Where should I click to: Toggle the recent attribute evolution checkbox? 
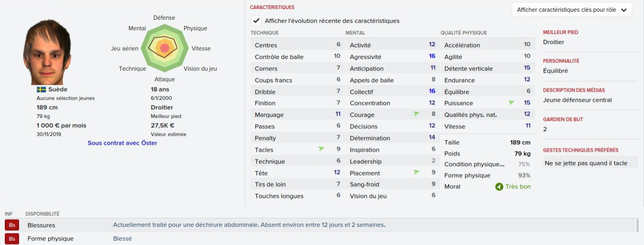pos(256,21)
